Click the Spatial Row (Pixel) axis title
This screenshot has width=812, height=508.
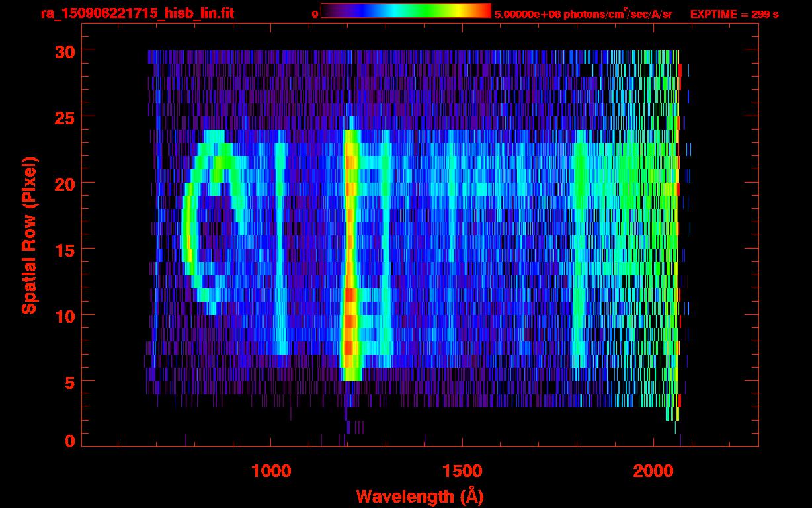tap(29, 235)
